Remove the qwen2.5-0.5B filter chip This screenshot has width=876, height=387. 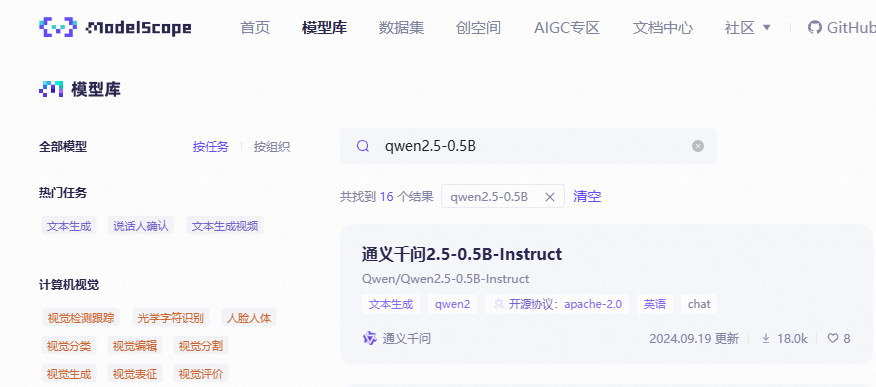[x=550, y=197]
